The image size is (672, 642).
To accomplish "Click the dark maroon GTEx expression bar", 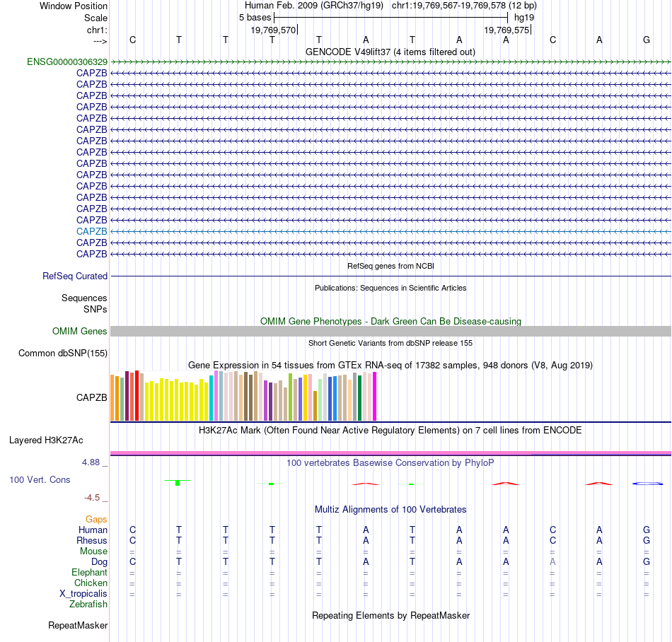I will click(x=127, y=396).
